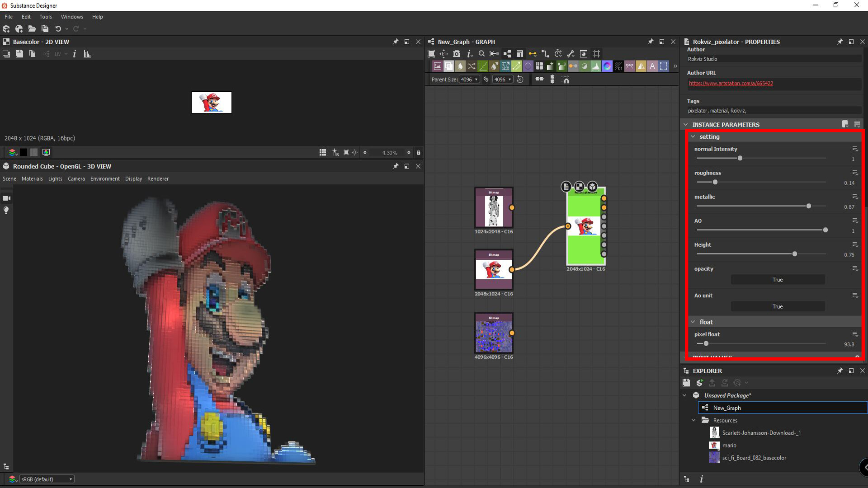
Task: Open the histogram in the Basecolor 2D view
Action: click(87, 53)
